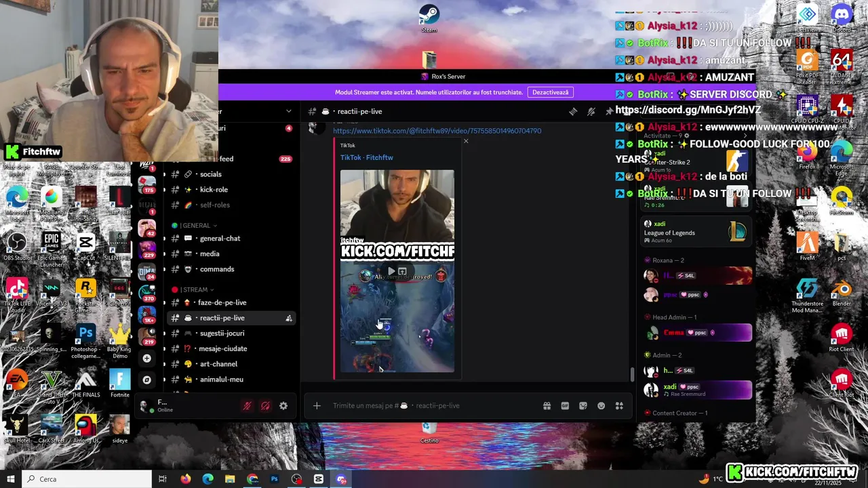Open the Steam desktop shortcut
Viewport: 868px width, 488px height.
coord(429,18)
